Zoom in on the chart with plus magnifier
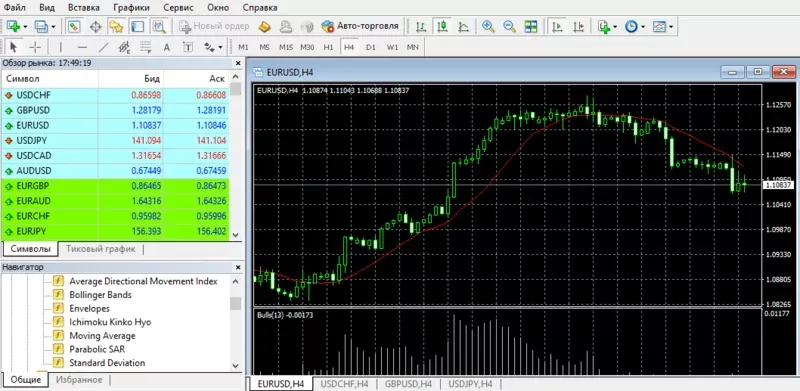Viewport: 800px width, 391px height. pos(488,26)
